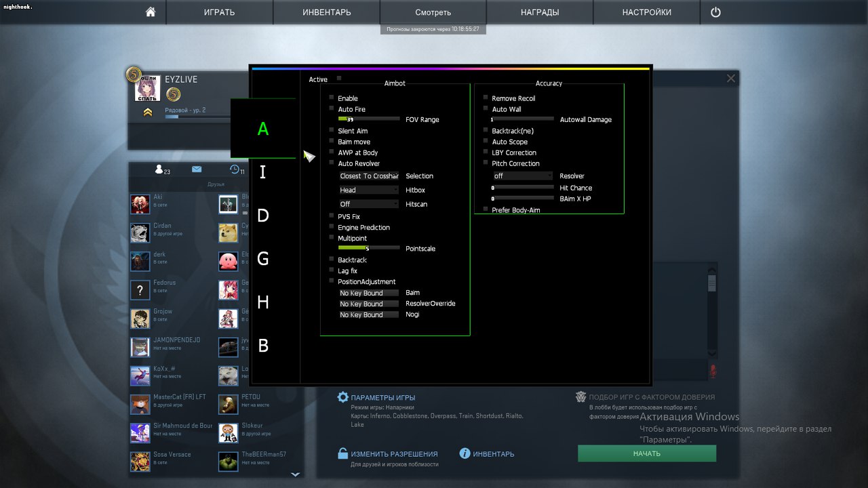This screenshot has width=868, height=488.
Task: Enable the Remove Recoil checkbox
Action: tap(486, 98)
